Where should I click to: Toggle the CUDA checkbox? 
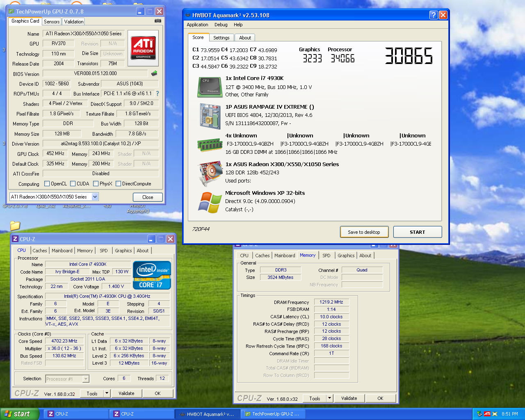coord(73,184)
